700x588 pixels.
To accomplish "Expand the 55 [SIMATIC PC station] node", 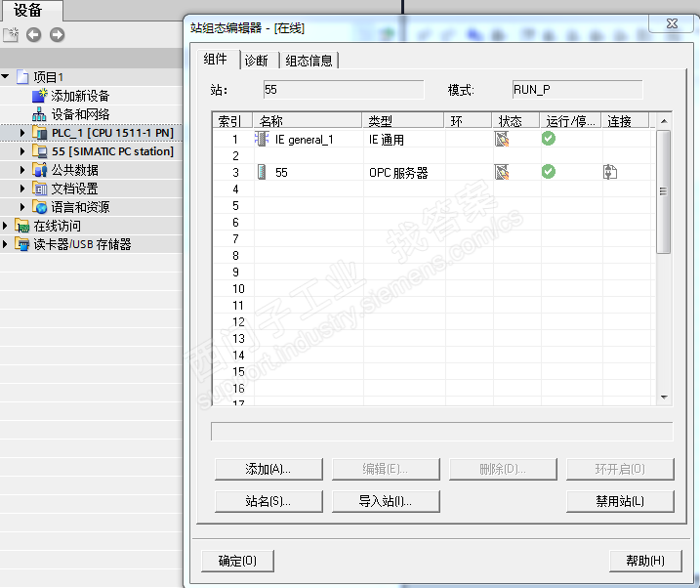I will 22,151.
